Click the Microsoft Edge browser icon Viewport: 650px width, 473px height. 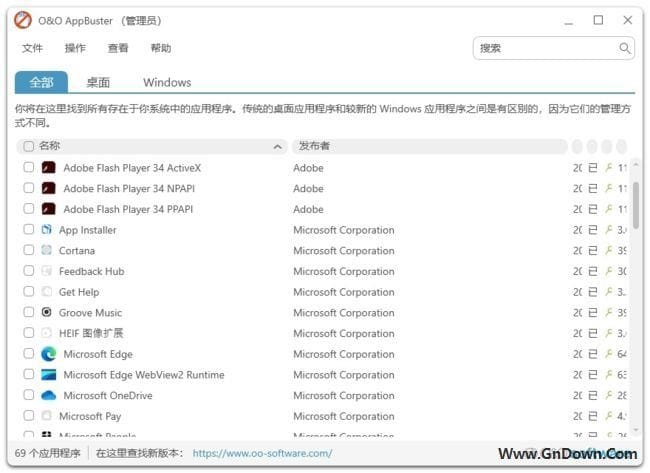pos(49,354)
